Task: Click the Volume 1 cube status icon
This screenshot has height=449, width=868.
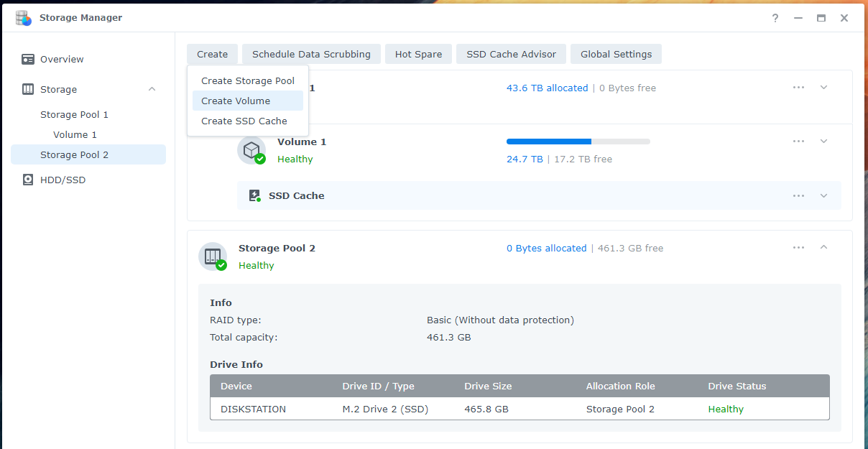Action: tap(251, 151)
